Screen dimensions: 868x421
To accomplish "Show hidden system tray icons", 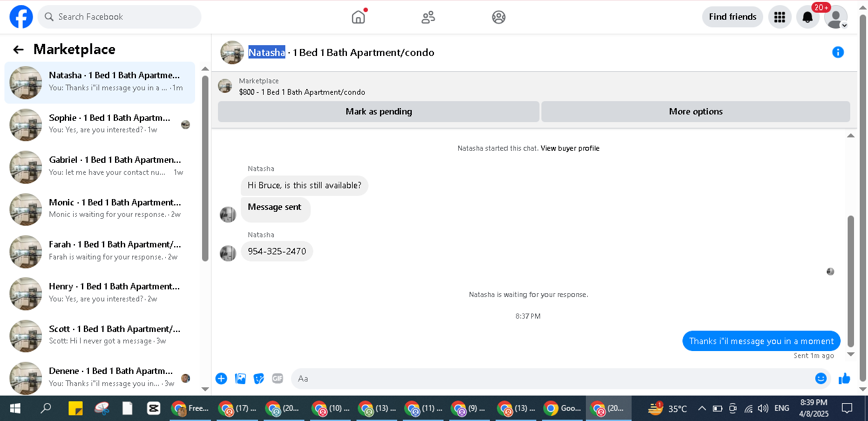I will pyautogui.click(x=702, y=408).
